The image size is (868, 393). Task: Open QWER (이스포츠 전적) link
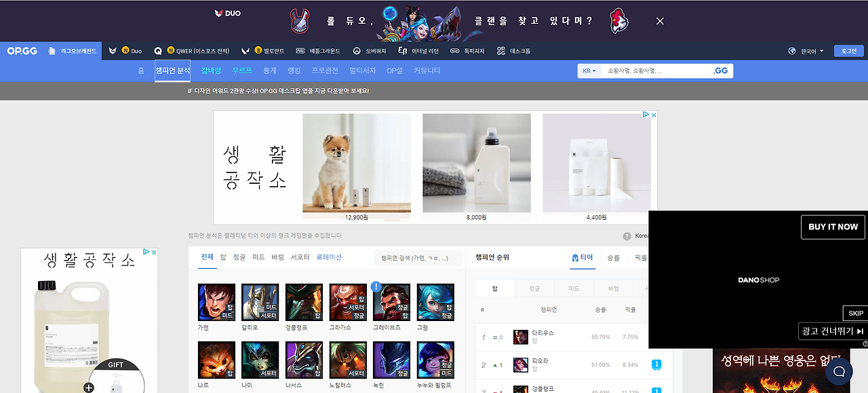coord(192,51)
